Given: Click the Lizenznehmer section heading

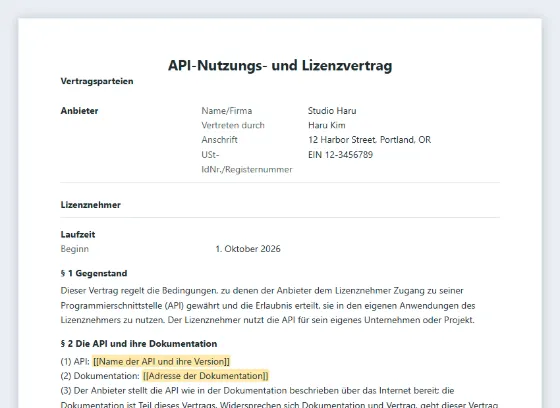Looking at the screenshot, I should pos(91,205).
